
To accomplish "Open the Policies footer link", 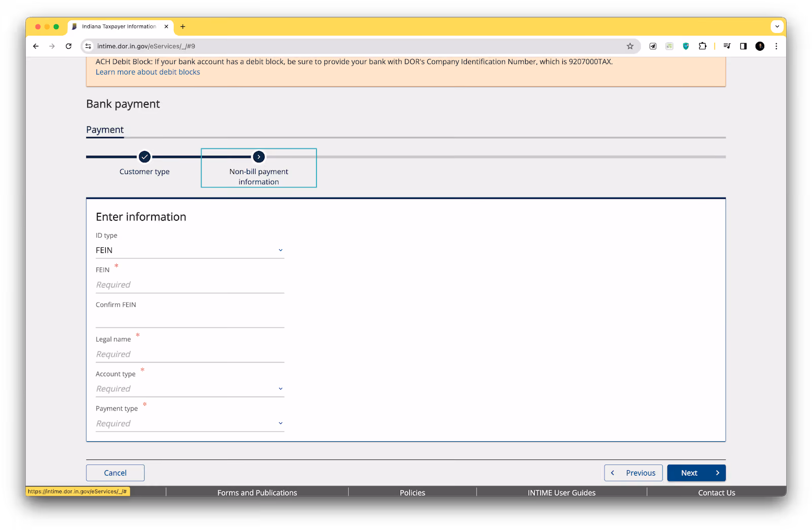I will coord(413,492).
